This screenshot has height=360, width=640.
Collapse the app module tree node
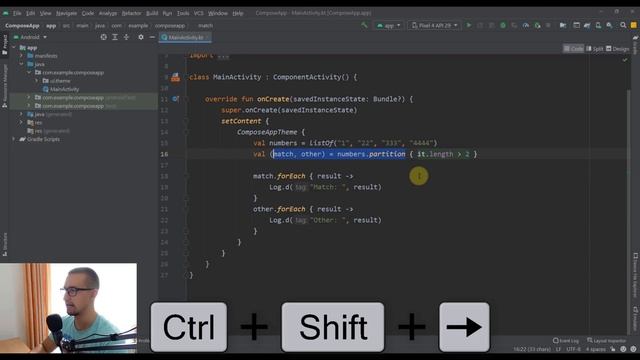[14, 48]
